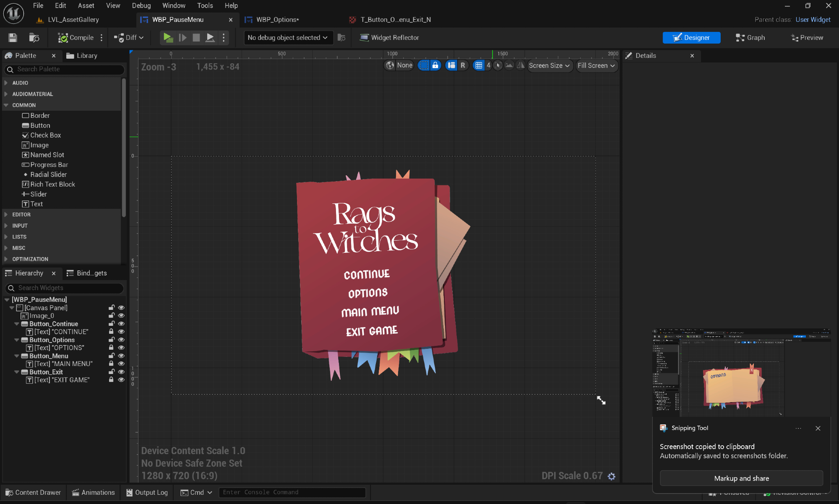The image size is (839, 504).
Task: Click Markup and share button
Action: [x=741, y=478]
